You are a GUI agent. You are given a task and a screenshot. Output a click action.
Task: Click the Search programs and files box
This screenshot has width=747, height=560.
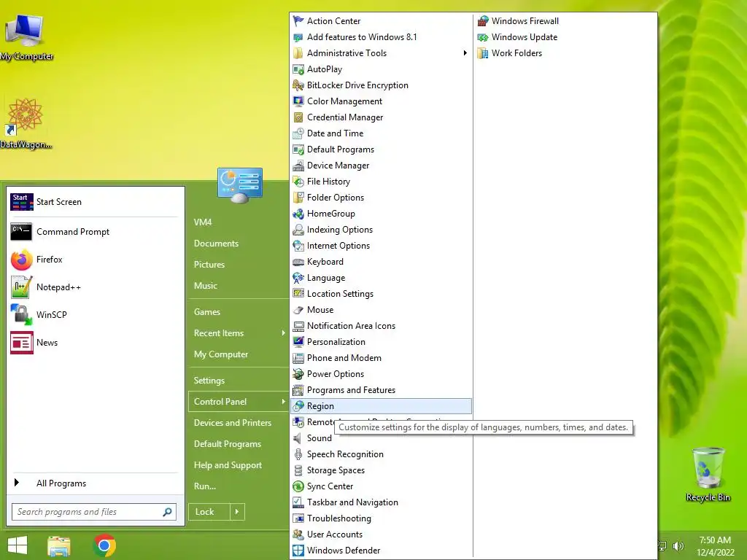tap(94, 512)
